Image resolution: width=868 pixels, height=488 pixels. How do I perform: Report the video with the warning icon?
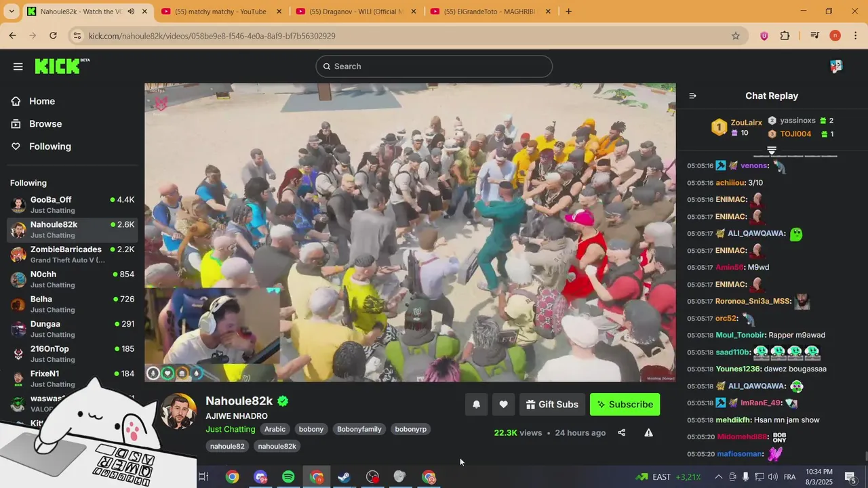point(648,432)
